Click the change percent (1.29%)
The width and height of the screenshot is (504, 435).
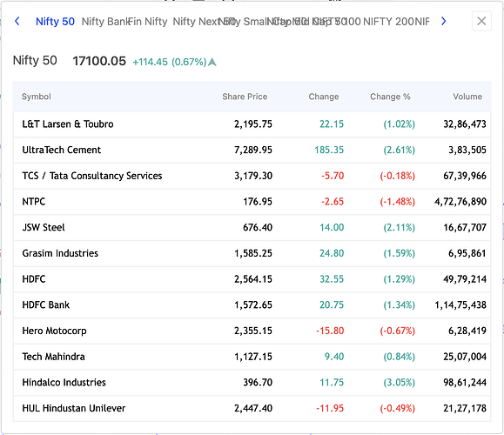(x=400, y=279)
